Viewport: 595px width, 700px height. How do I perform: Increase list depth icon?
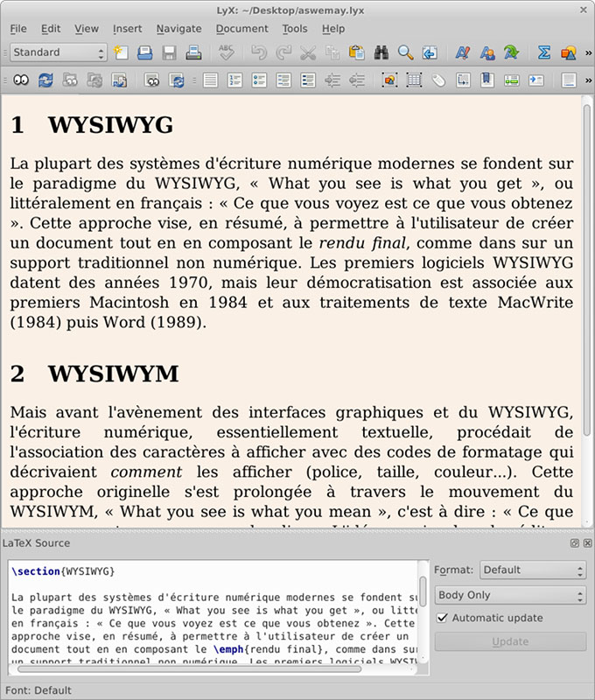click(x=332, y=80)
